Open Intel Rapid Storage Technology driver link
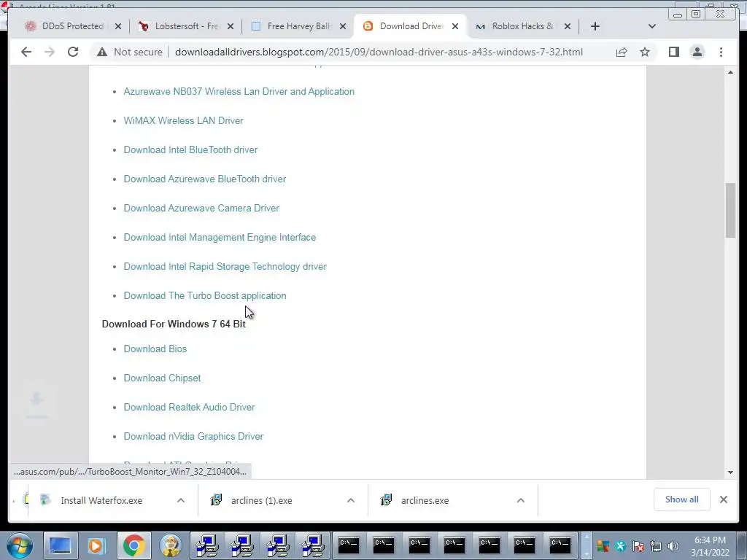This screenshot has width=747, height=560. (x=225, y=266)
